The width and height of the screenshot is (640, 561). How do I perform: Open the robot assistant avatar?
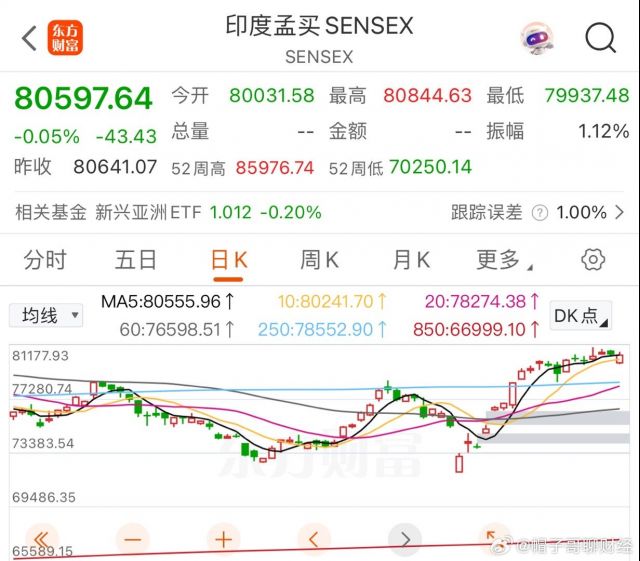tap(536, 38)
